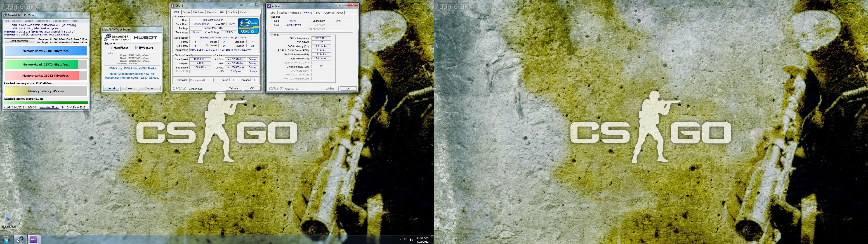Click the Start benchmark button
The height and width of the screenshot is (244, 868).
(19, 41)
